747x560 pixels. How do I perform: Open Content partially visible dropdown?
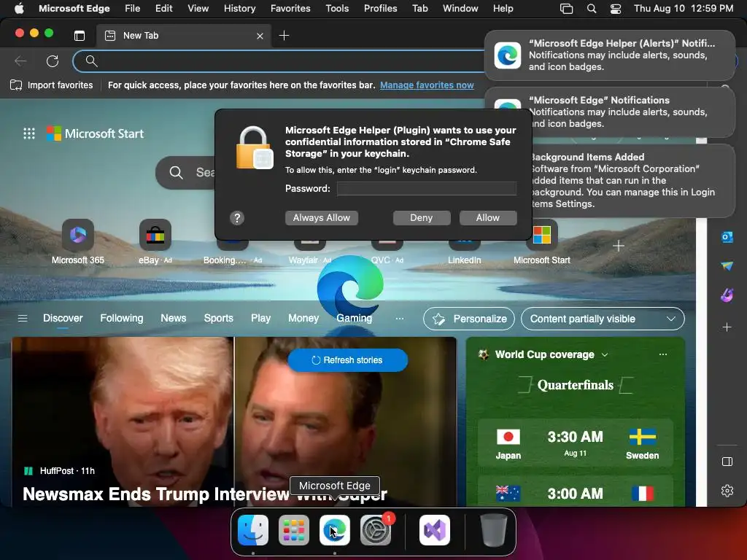coord(603,319)
